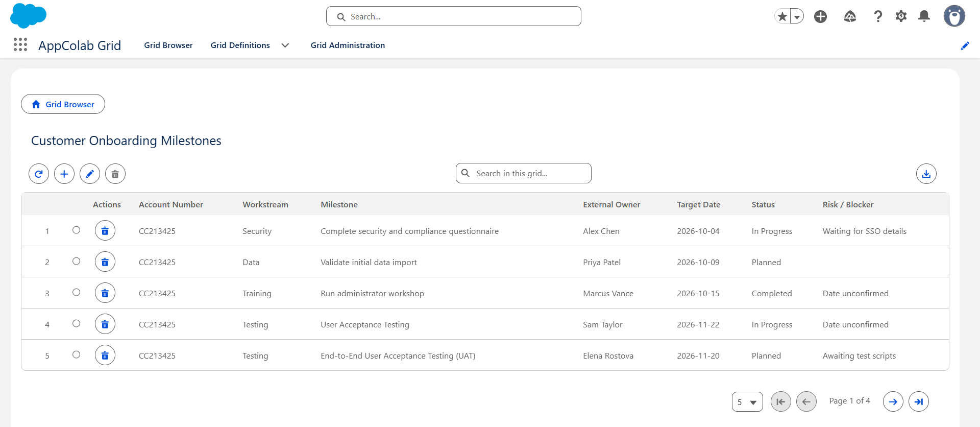Delete the Validate initial data import row
The height and width of the screenshot is (427, 980).
[x=105, y=262]
